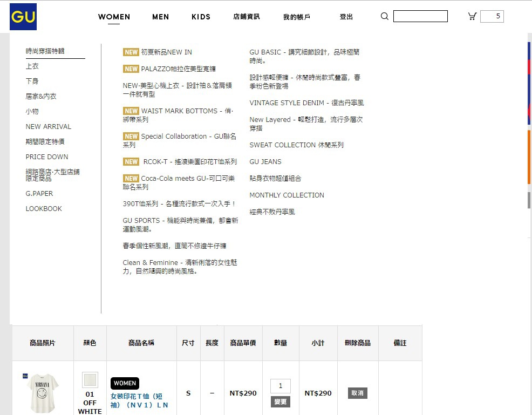The image size is (532, 415).
Task: Open the WOMEN menu
Action: click(x=114, y=17)
